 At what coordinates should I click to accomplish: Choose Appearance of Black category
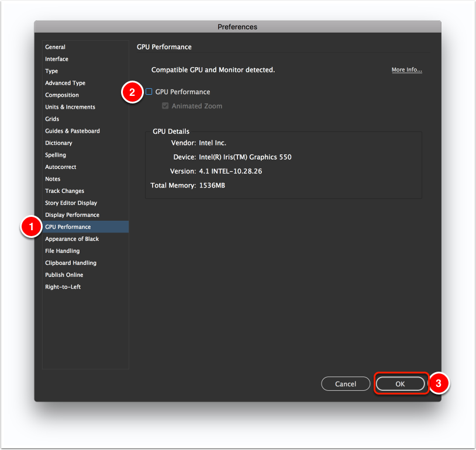[x=72, y=239]
